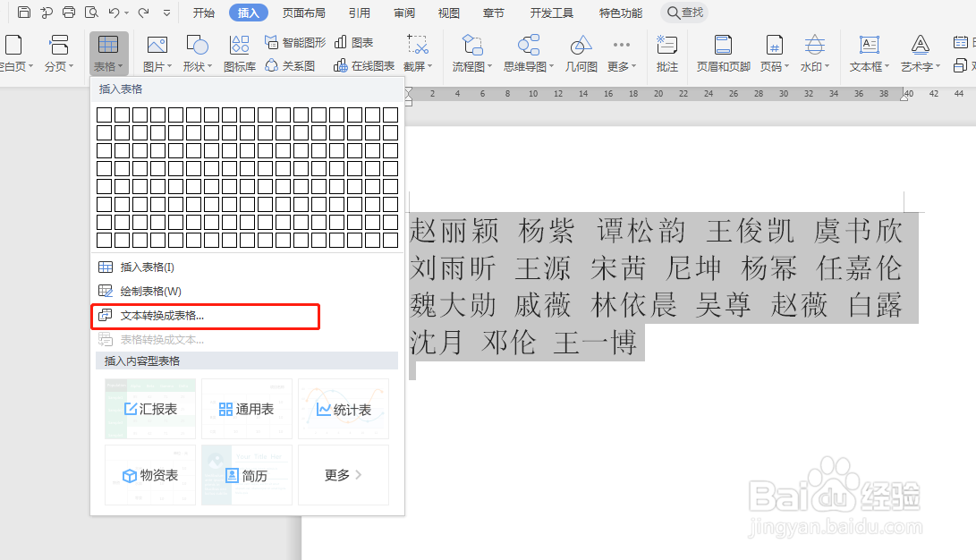The image size is (976, 560).
Task: Insert 艺术字 word art
Action: (920, 53)
